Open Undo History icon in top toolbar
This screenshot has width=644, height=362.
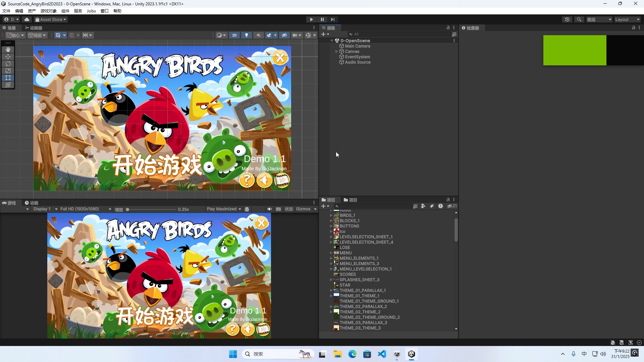coord(567,19)
